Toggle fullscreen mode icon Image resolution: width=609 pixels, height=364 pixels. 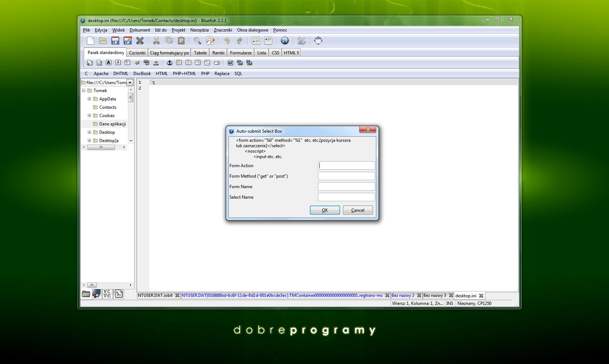point(318,41)
